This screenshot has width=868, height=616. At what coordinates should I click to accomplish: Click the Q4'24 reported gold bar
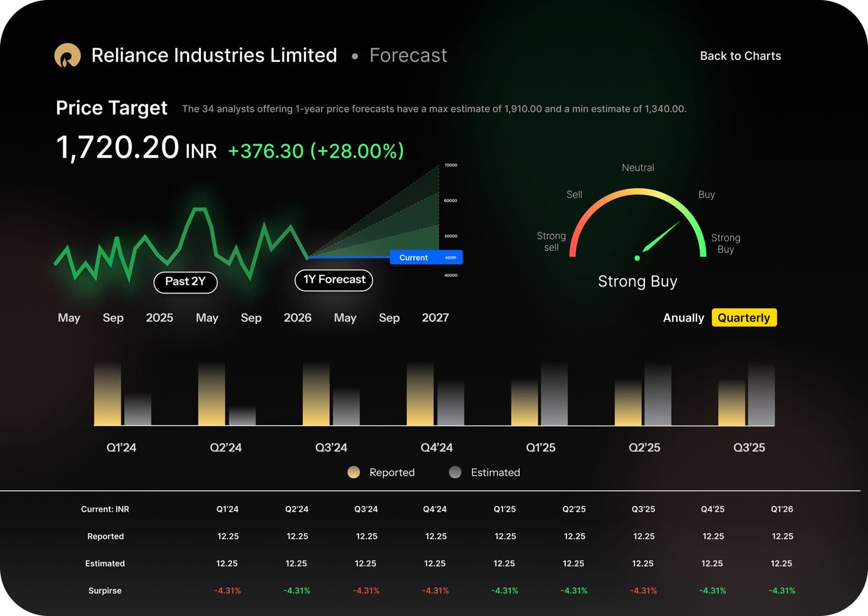420,394
